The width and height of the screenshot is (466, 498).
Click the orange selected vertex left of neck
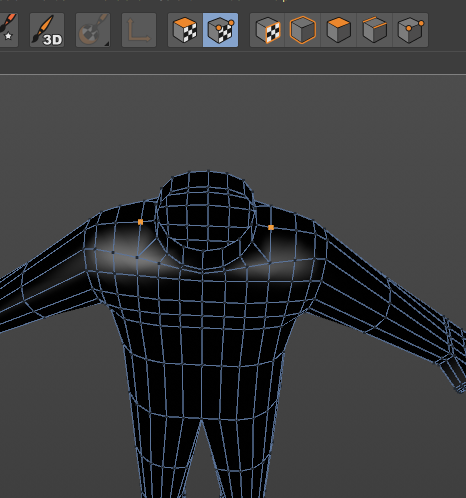click(140, 222)
